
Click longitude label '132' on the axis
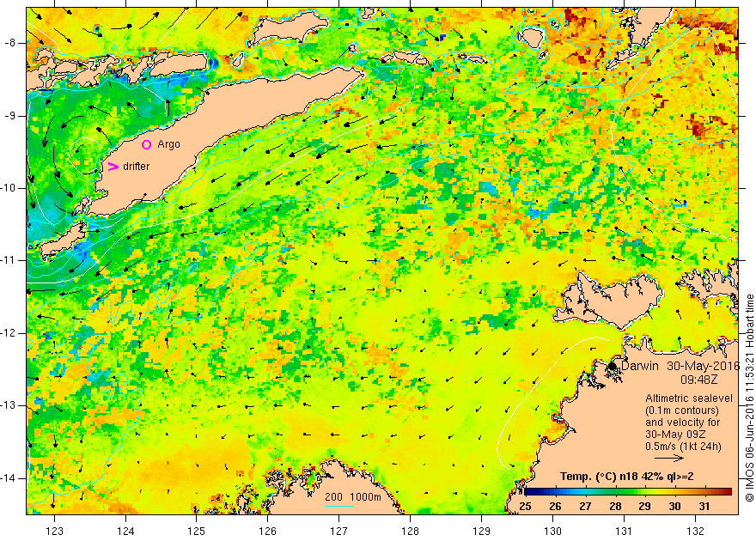[695, 531]
